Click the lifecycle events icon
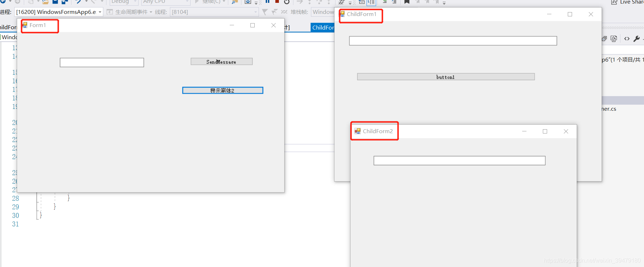 (x=110, y=12)
